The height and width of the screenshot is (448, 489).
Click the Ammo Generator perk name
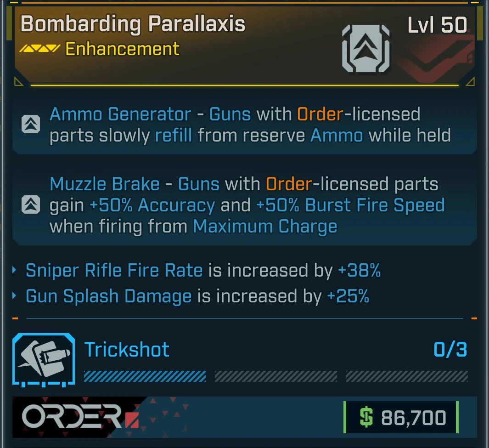[x=120, y=114]
